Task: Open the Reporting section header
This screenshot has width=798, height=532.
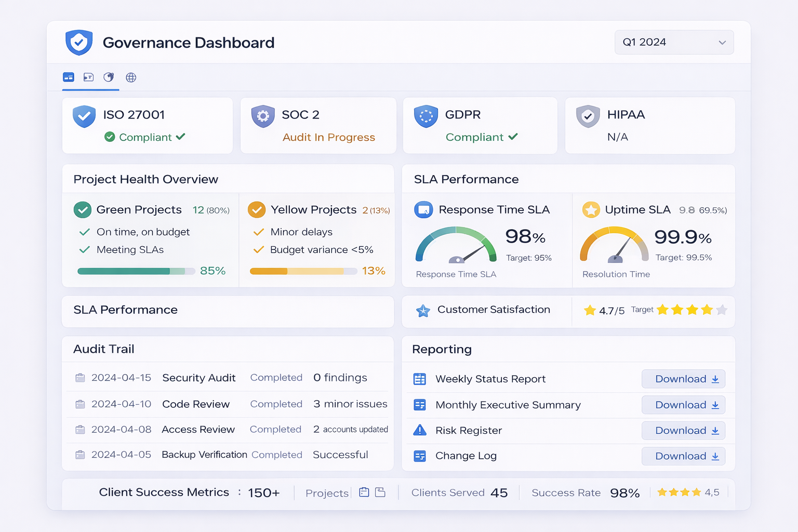Action: point(442,349)
